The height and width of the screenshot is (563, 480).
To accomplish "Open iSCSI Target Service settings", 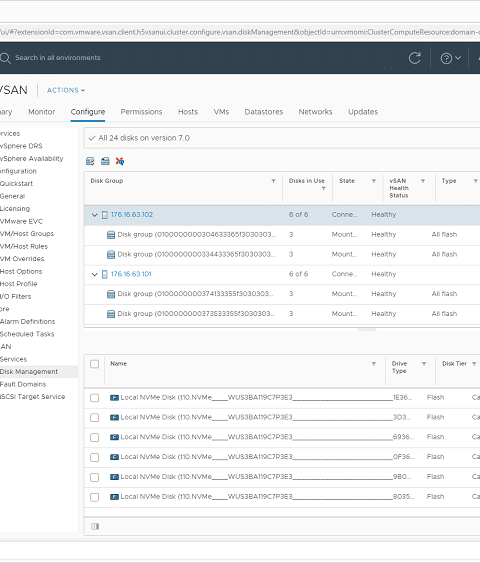I will 33,397.
